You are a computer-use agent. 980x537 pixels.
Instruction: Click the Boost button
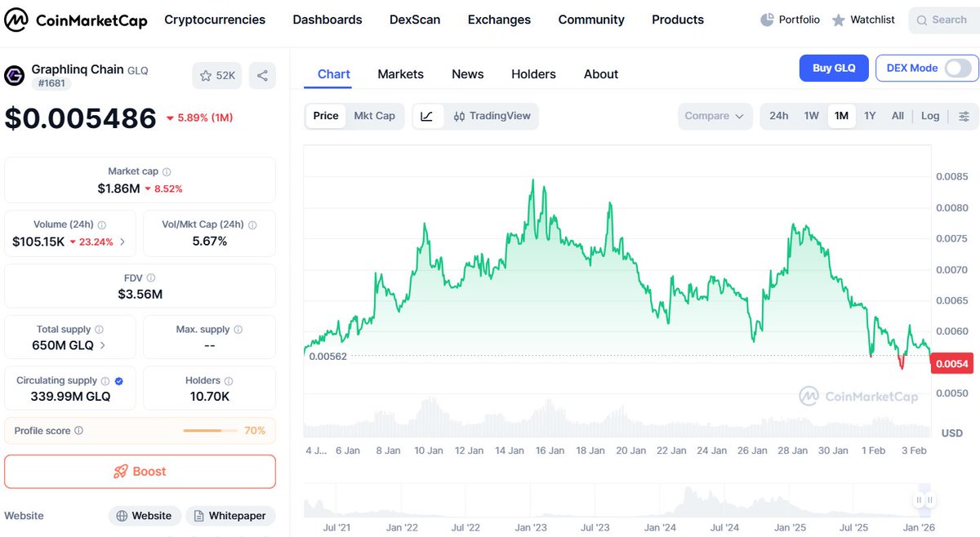point(139,471)
